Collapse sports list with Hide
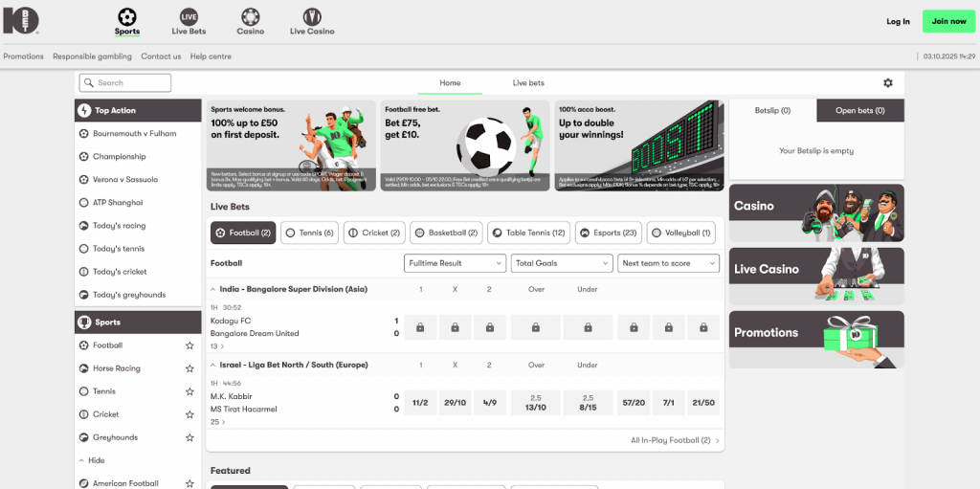This screenshot has height=489, width=980. click(x=92, y=460)
